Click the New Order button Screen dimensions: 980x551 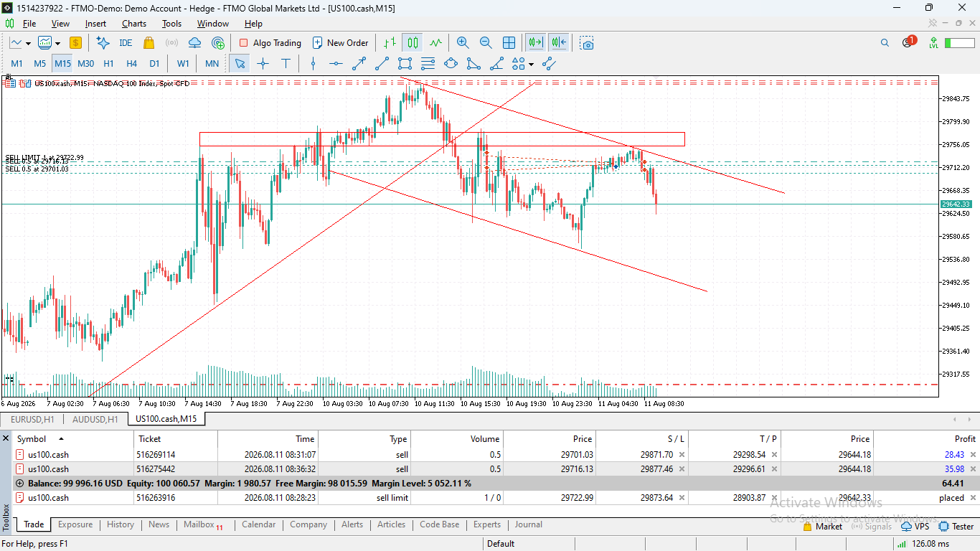340,43
